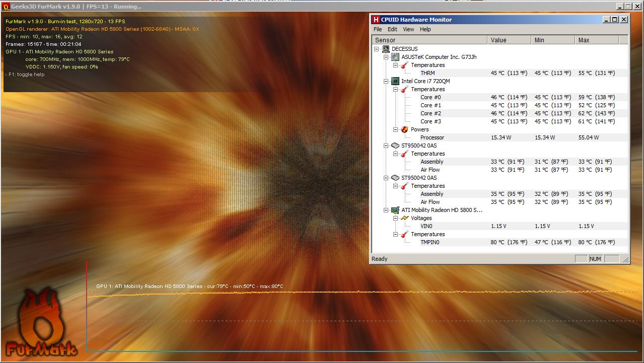Collapse the Powers node
The width and height of the screenshot is (644, 363).
click(396, 129)
